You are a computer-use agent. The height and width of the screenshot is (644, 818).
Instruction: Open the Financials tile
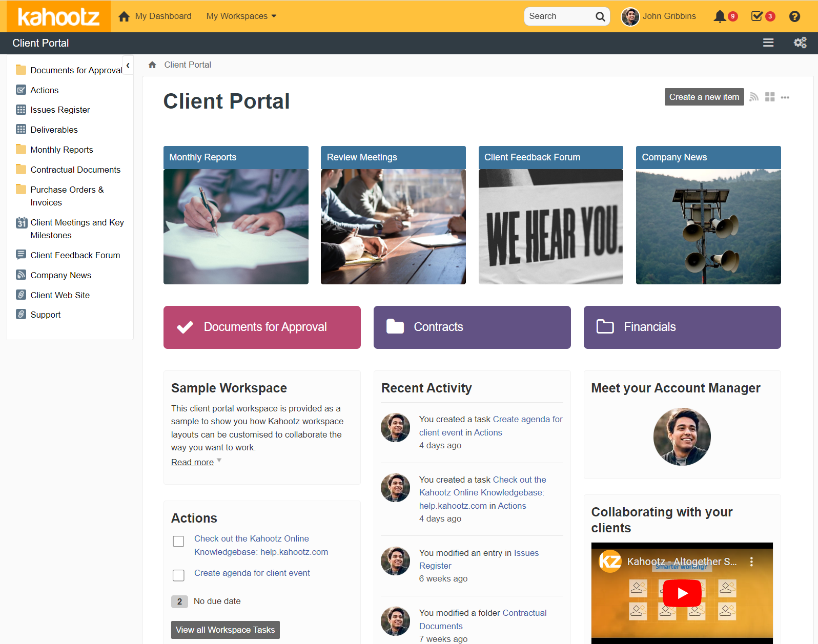682,327
